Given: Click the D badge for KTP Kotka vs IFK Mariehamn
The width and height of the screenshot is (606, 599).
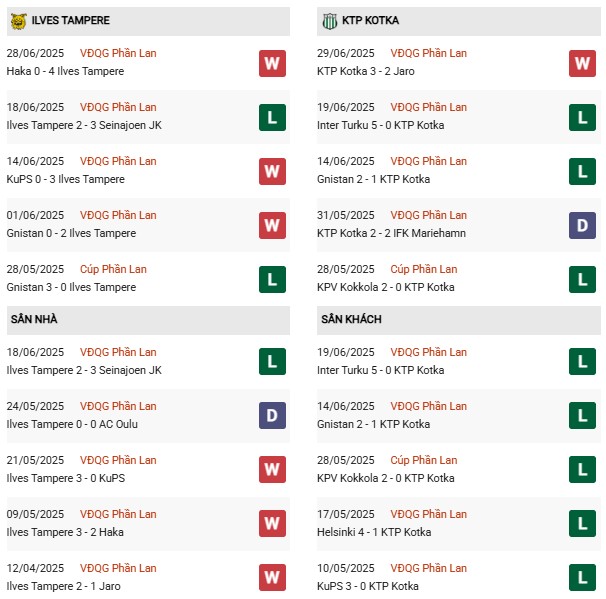Looking at the screenshot, I should tap(582, 225).
